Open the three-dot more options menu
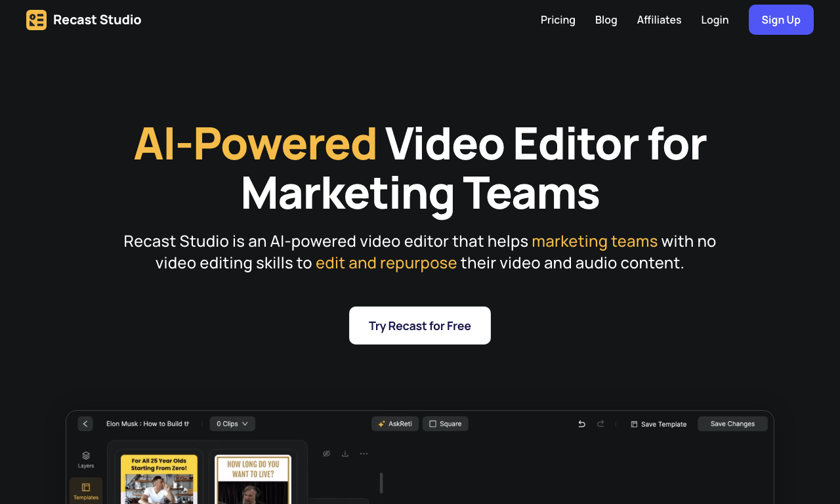Image resolution: width=840 pixels, height=504 pixels. click(x=364, y=453)
